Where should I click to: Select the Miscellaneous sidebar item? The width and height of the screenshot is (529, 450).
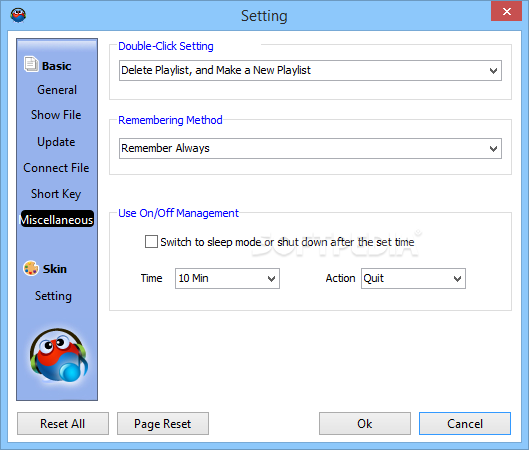pos(57,219)
